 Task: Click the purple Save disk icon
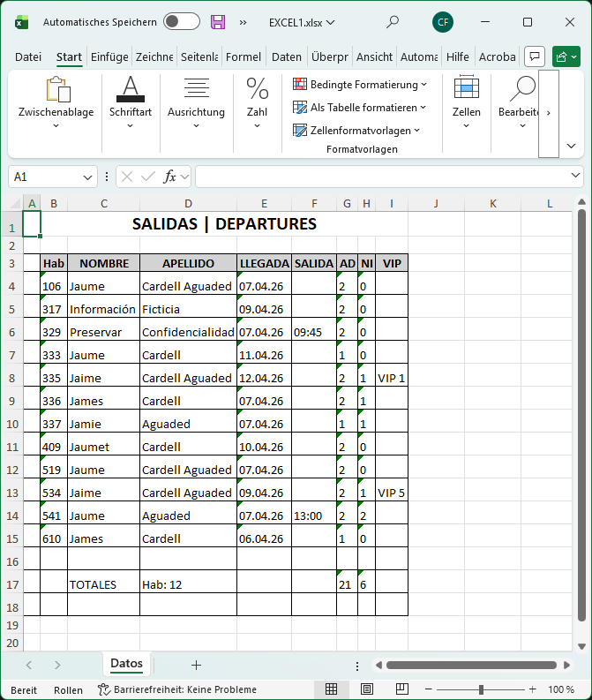[x=217, y=22]
